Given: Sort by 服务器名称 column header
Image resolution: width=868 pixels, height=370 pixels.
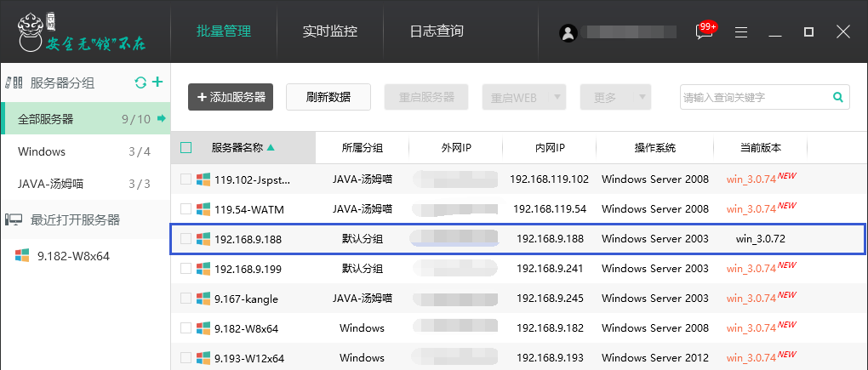Looking at the screenshot, I should [x=243, y=148].
